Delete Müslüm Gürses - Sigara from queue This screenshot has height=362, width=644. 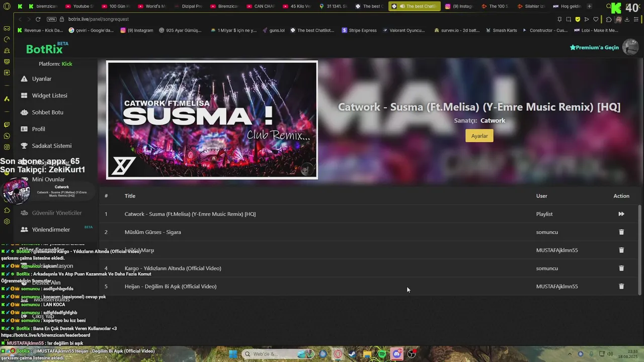[x=621, y=232]
